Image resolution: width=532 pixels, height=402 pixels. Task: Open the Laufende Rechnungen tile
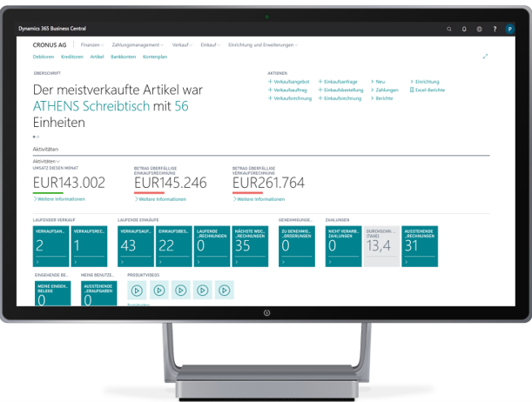click(212, 246)
